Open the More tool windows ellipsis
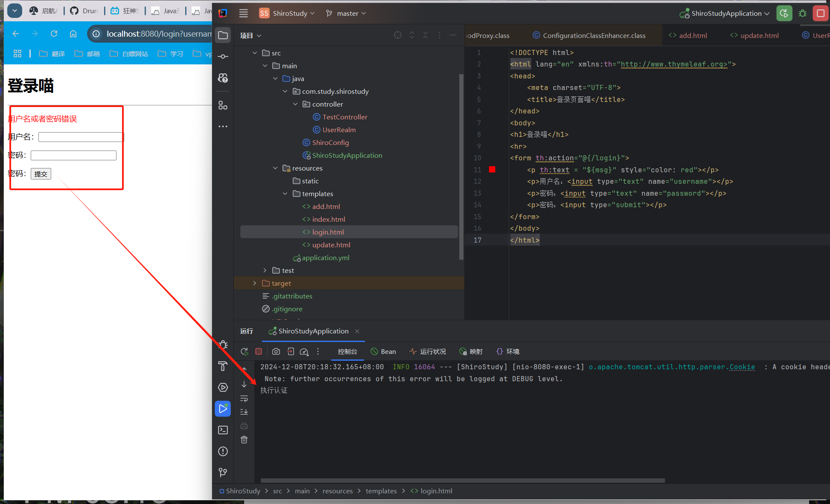Screen dimensions: 830x504 coord(223,126)
